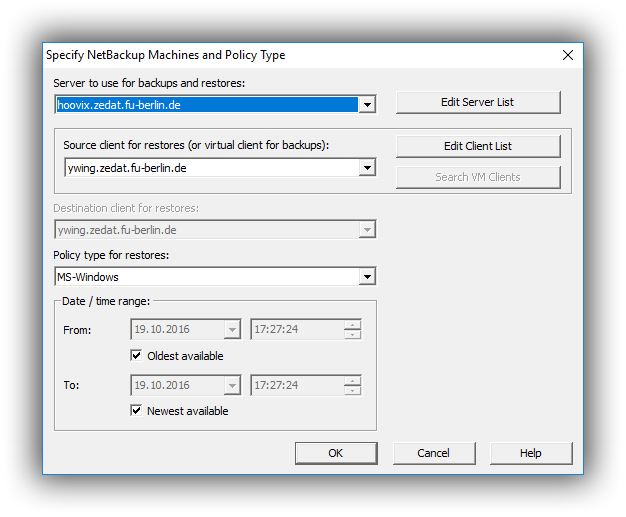
Task: Open the To date picker dropdown
Action: 232,385
